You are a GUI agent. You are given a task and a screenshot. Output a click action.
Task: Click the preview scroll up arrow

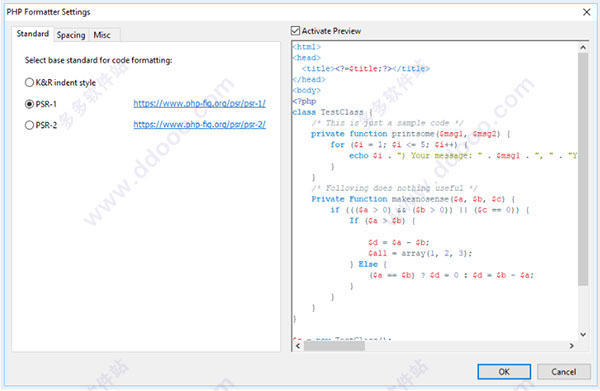click(583, 48)
